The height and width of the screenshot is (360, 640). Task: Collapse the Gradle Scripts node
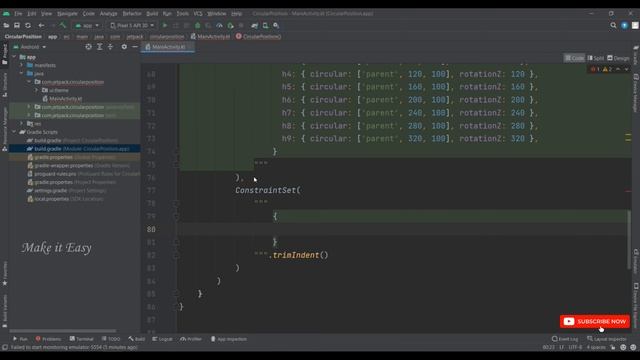(x=14, y=132)
